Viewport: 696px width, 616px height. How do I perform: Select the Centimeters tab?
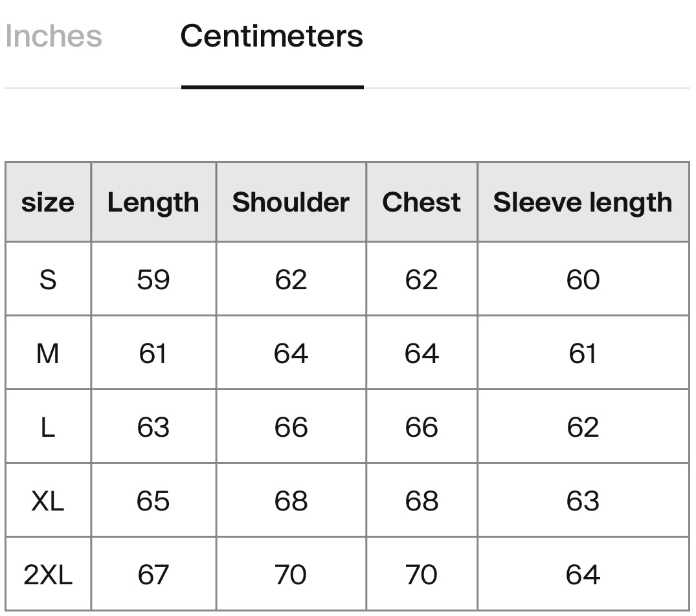point(271,36)
